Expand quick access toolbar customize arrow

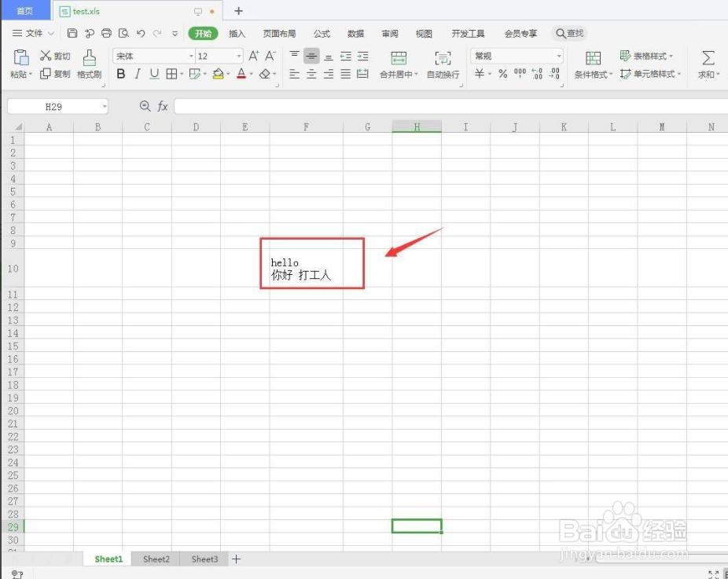(175, 33)
